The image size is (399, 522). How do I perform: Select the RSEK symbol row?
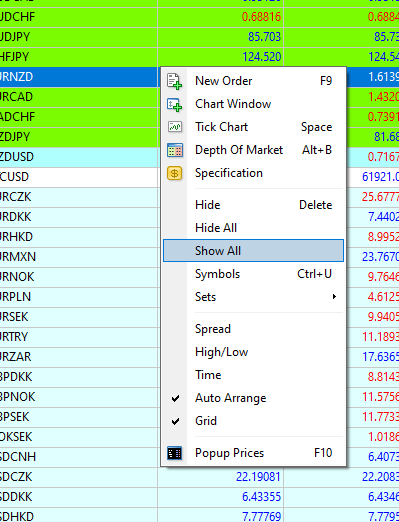pyautogui.click(x=80, y=317)
